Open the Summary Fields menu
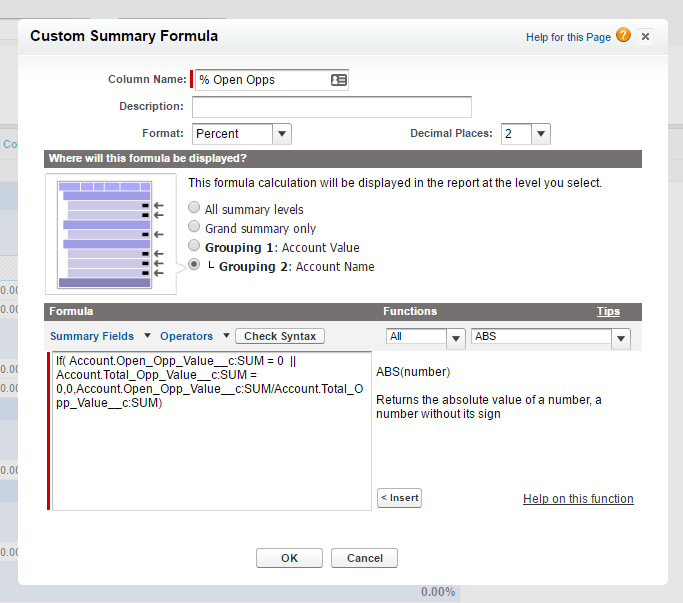Image resolution: width=683 pixels, height=603 pixels. (99, 336)
